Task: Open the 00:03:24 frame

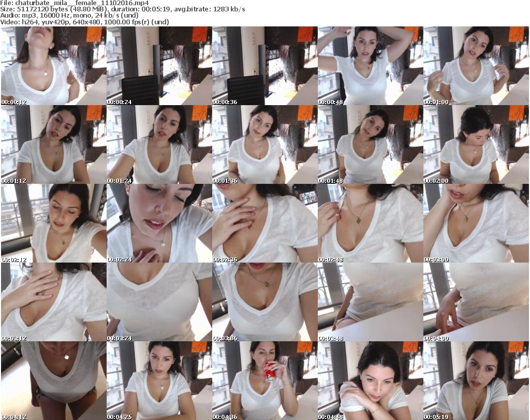Action: [x=159, y=302]
